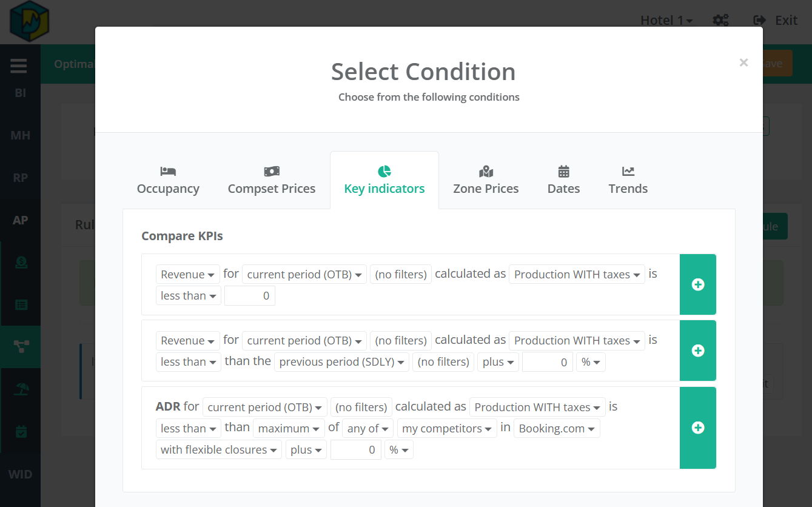Screen dimensions: 812x507
Task: Expand the 'previous period (SDLY)' dropdown
Action: [x=341, y=362]
